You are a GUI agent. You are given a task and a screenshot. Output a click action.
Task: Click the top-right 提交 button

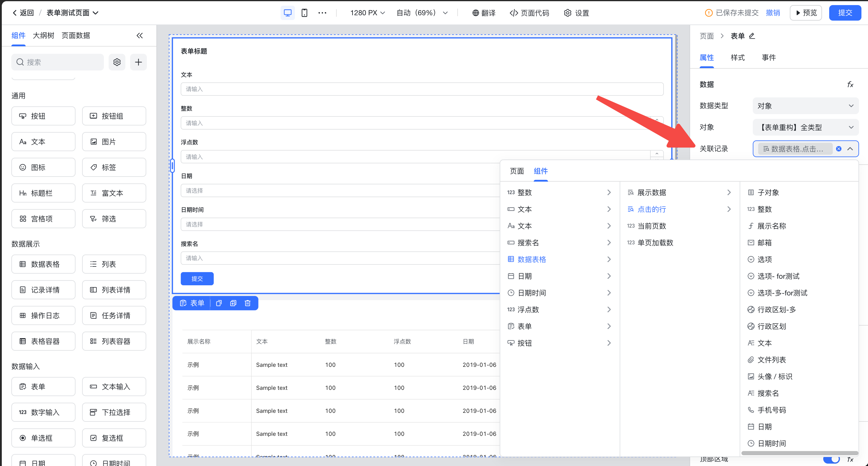point(845,13)
